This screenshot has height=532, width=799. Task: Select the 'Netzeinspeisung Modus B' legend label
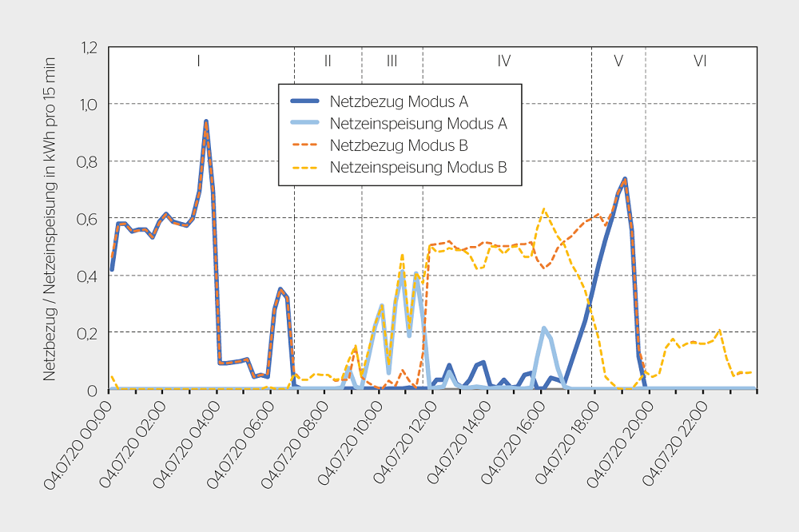click(x=418, y=168)
